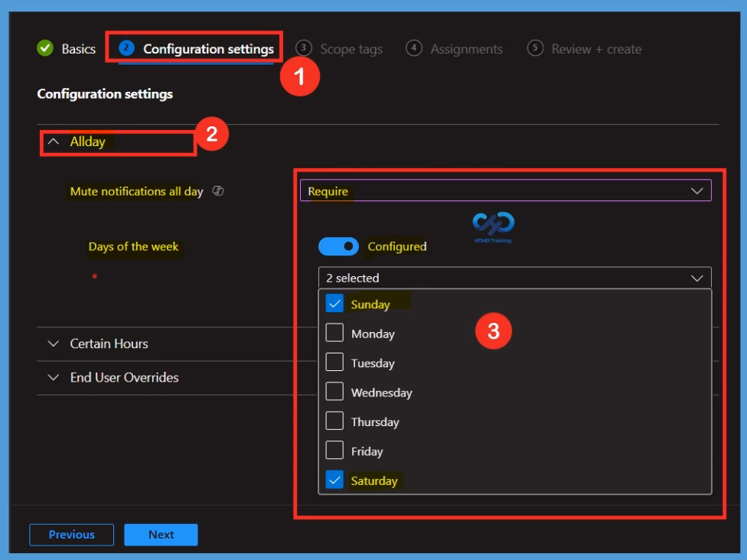Check the Wednesday checkbox
747x560 pixels.
[334, 392]
